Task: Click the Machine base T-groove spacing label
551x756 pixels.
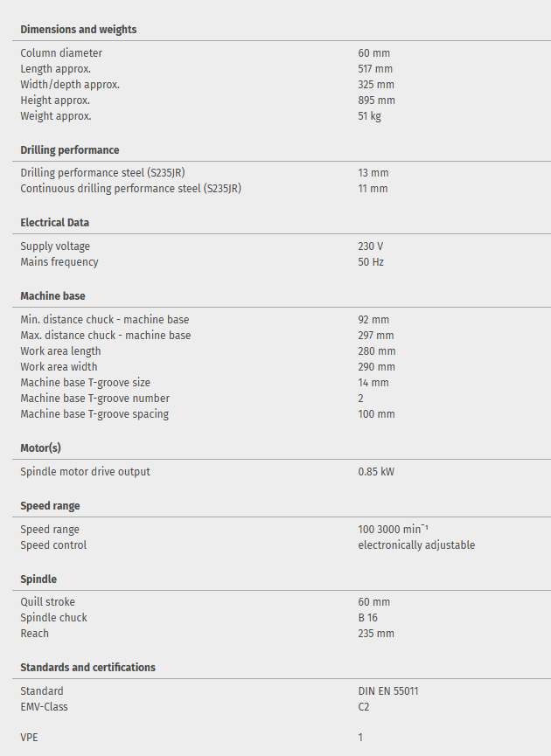Action: [94, 414]
